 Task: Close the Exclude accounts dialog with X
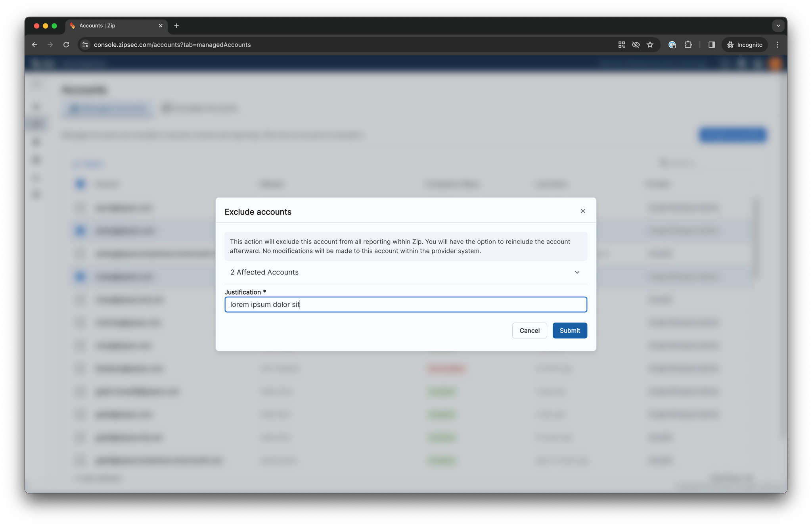click(x=583, y=211)
